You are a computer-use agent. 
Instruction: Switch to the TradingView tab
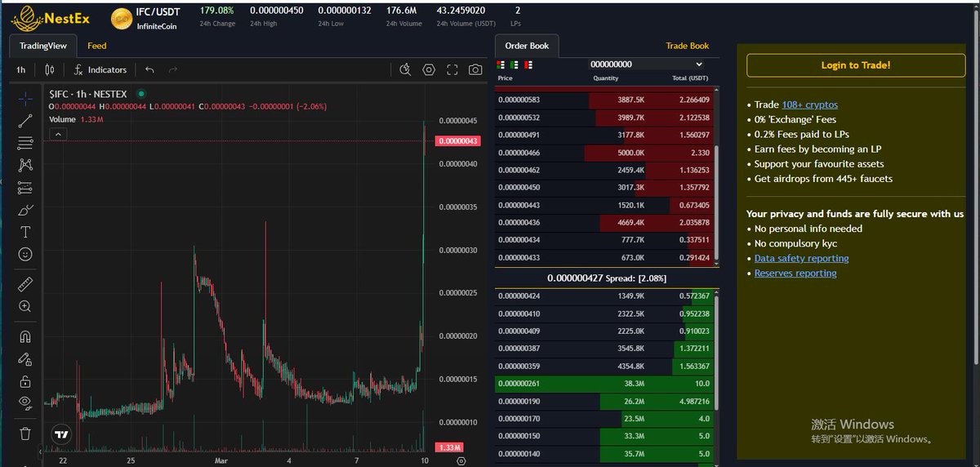click(43, 46)
